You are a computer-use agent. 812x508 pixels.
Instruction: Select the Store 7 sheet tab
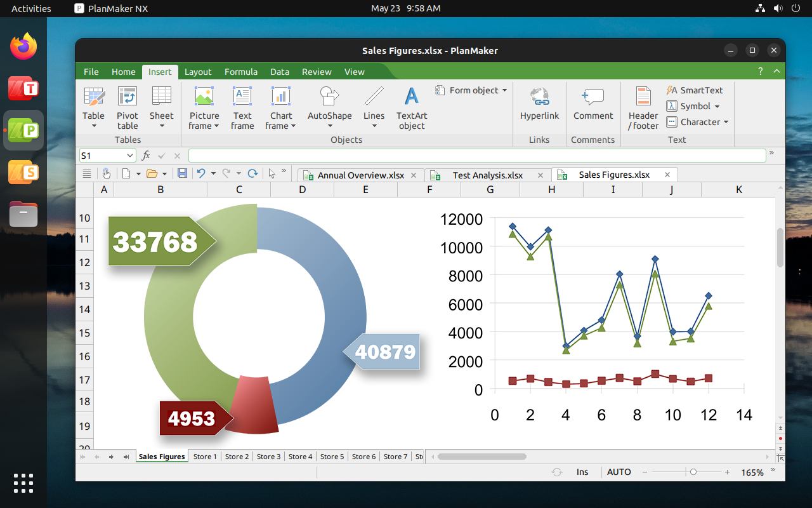click(x=396, y=457)
